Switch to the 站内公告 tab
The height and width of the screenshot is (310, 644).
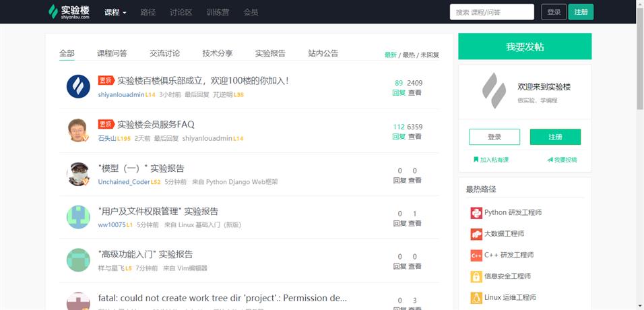[323, 53]
